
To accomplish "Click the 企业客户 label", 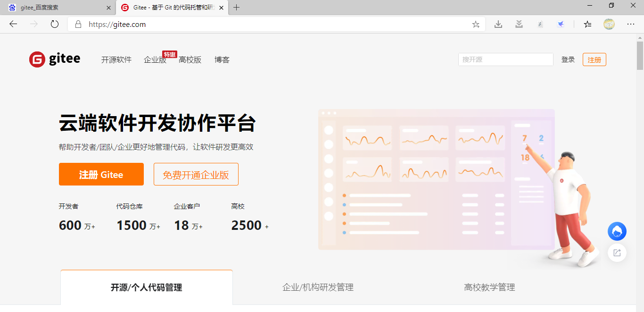I will [x=187, y=206].
